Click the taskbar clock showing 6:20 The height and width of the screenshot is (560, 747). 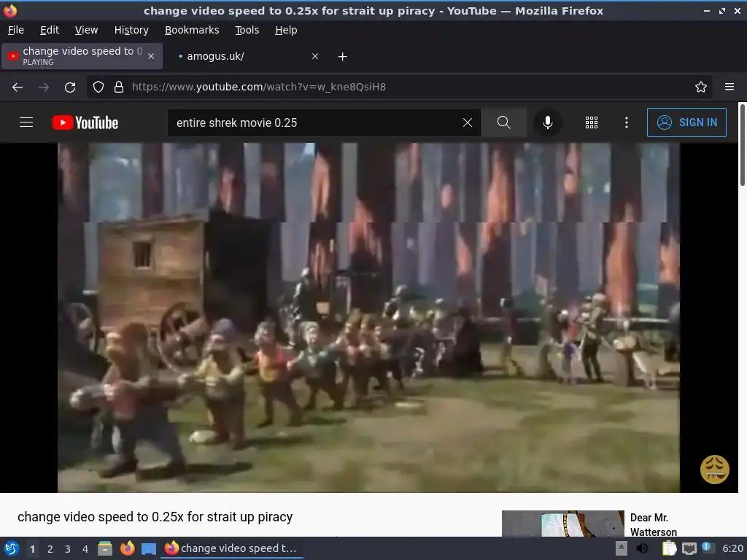pos(732,548)
